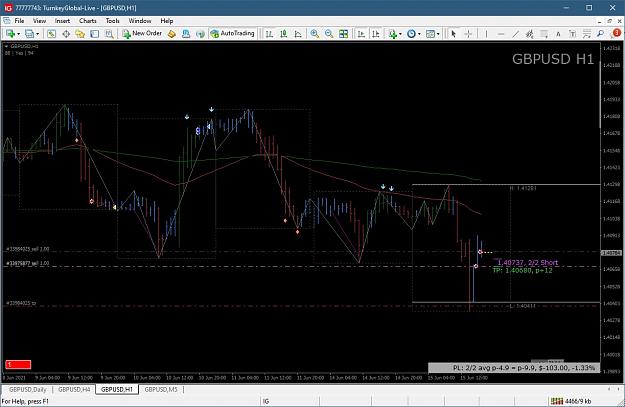This screenshot has height=407, width=625.
Task: Expand the Indicators dropdown arrow
Action: (x=400, y=34)
